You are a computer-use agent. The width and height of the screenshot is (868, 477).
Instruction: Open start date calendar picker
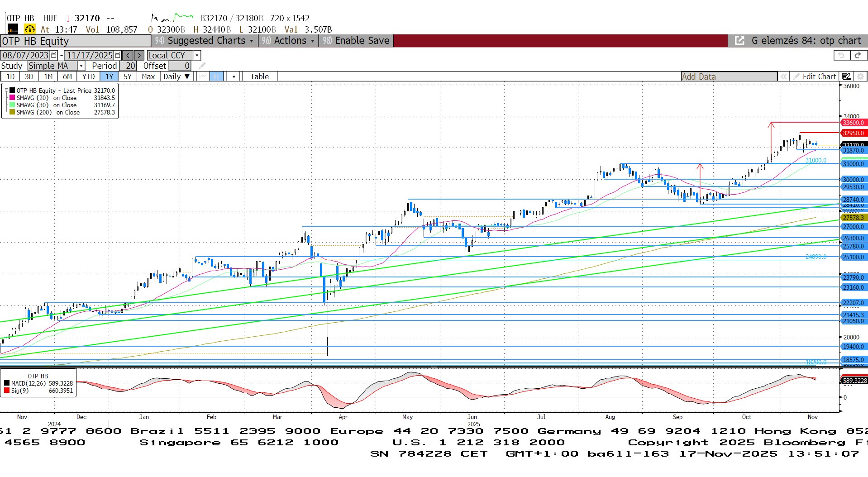(x=54, y=55)
